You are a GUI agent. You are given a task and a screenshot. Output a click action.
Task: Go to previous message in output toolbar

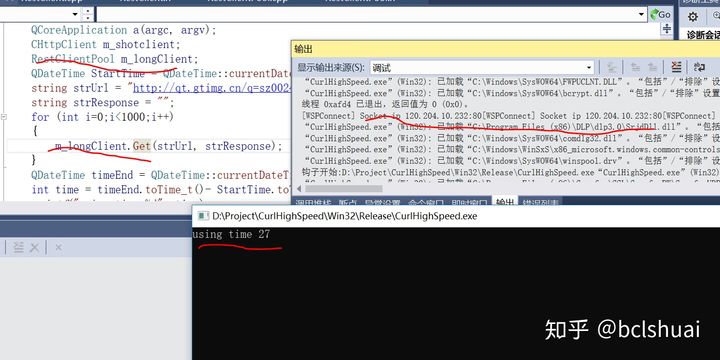click(x=636, y=68)
